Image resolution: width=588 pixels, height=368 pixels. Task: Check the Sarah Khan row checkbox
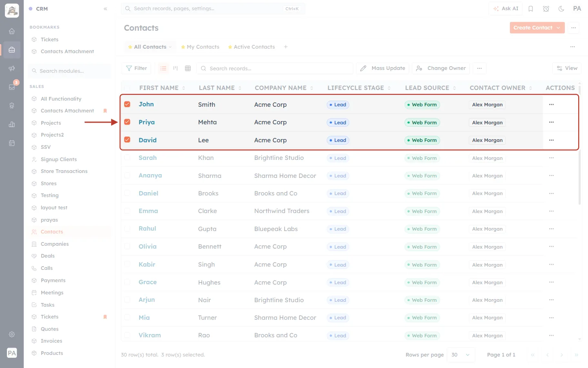(x=127, y=157)
